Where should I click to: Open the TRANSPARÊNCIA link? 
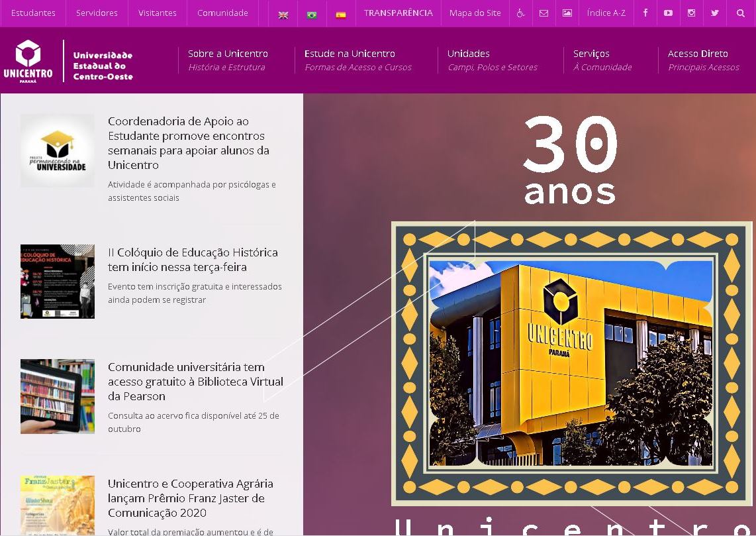(399, 13)
